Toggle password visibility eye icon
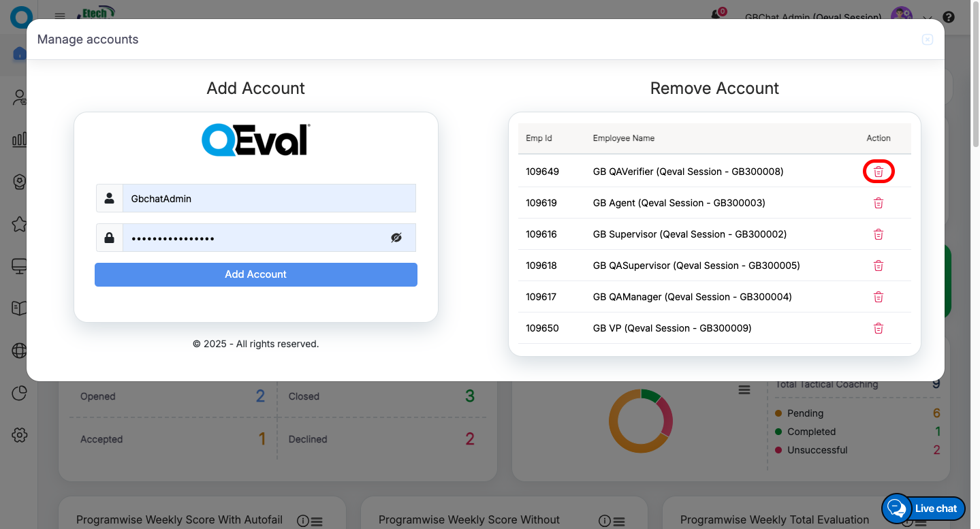980x529 pixels. pyautogui.click(x=396, y=238)
